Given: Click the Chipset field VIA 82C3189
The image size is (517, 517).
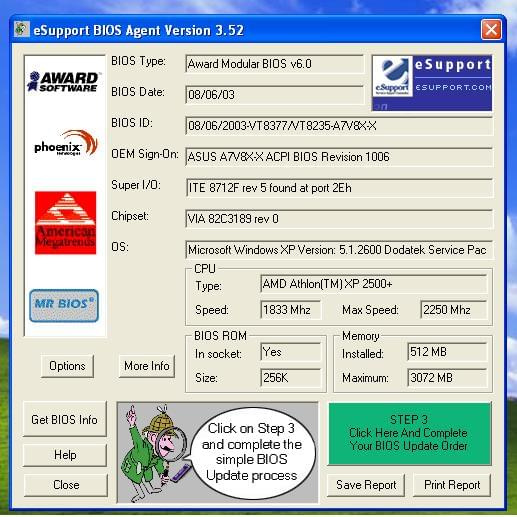Looking at the screenshot, I should (x=339, y=219).
